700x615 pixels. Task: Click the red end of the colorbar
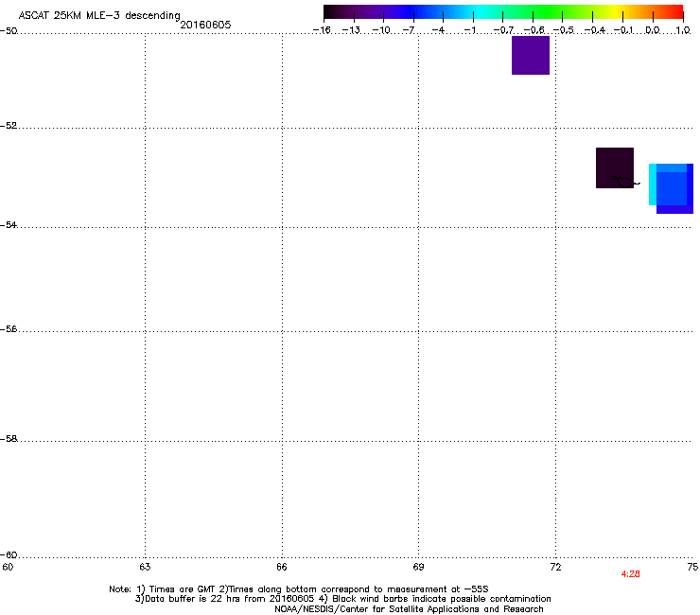coord(674,11)
